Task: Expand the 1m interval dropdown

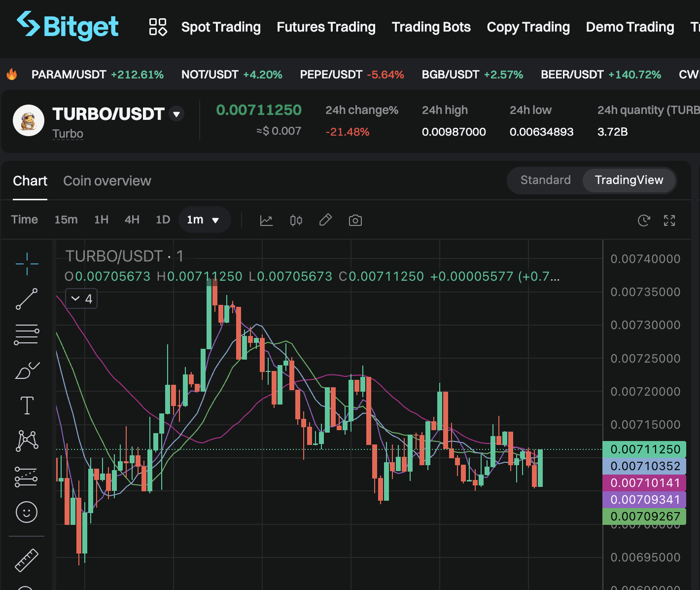Action: click(x=205, y=220)
